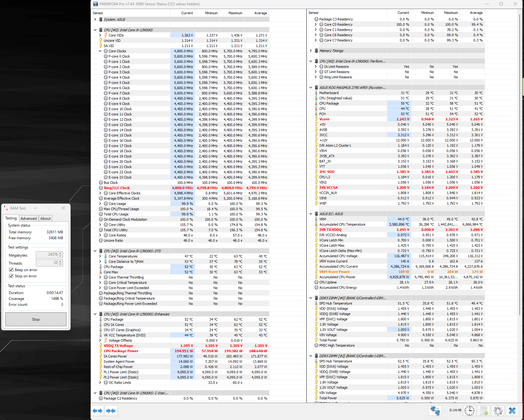This screenshot has height=420, width=524.
Task: Open sensor settings via gear icon
Action: [498, 411]
